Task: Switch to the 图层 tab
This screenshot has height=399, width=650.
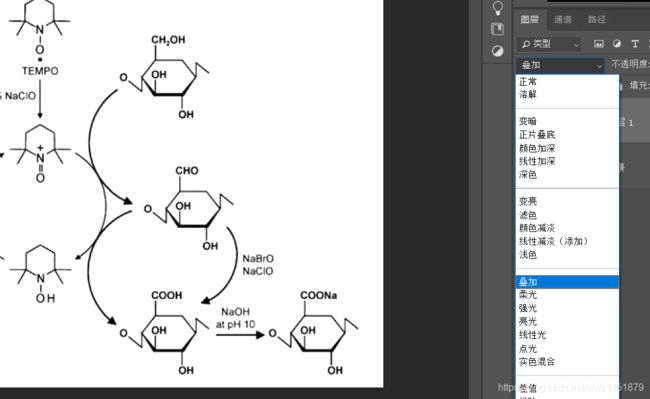Action: tap(529, 19)
